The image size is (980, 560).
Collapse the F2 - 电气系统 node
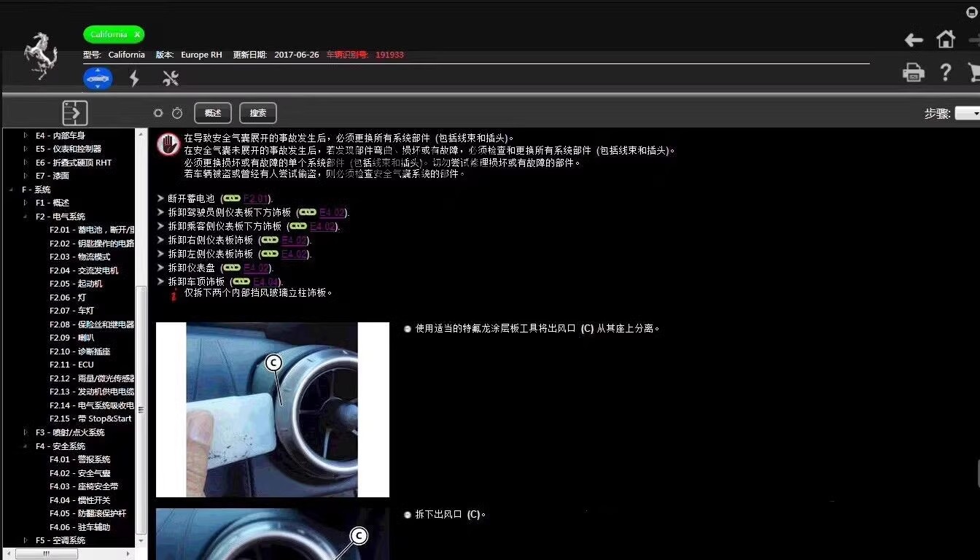pyautogui.click(x=26, y=217)
